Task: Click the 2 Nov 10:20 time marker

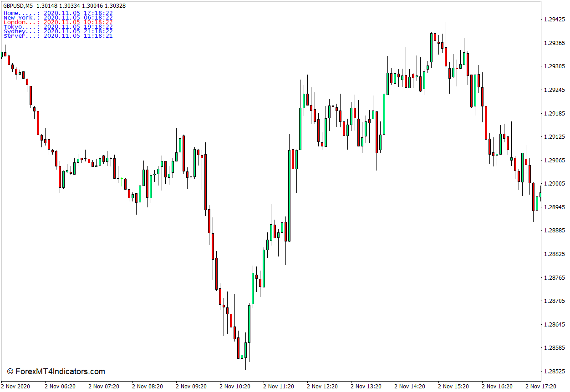Action: tap(235, 387)
